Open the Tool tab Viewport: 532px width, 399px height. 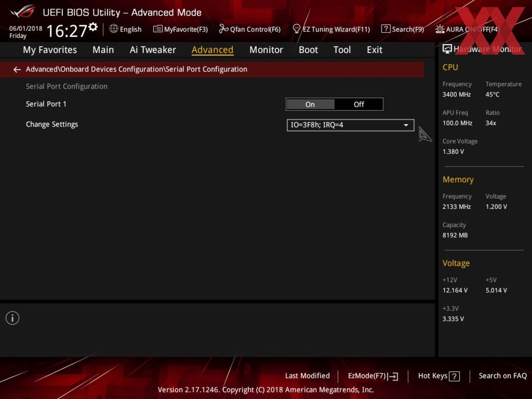tap(342, 50)
